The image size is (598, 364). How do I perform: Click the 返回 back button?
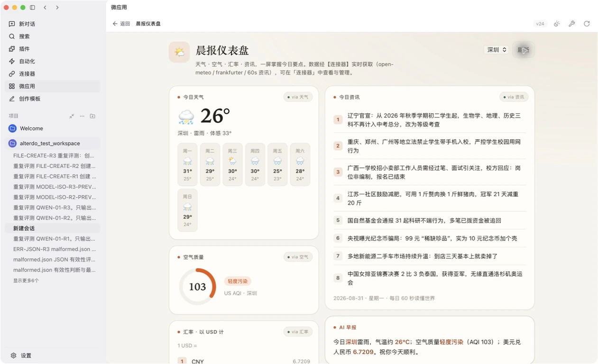[121, 24]
